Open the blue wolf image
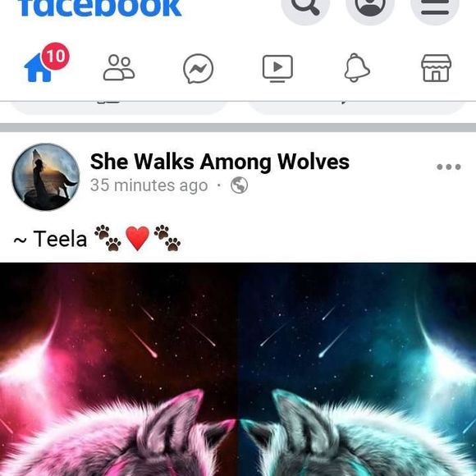 [x=357, y=369]
